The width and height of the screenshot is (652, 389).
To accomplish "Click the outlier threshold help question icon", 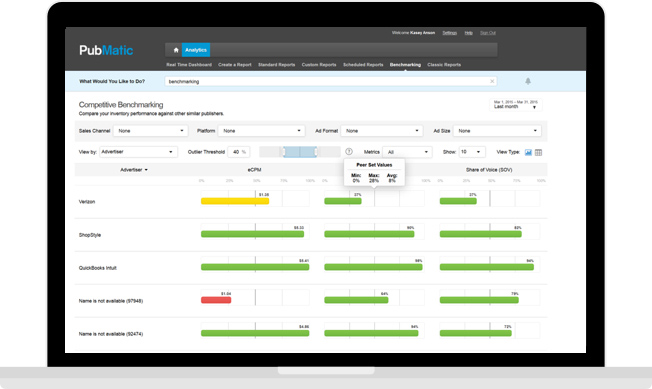I will click(x=349, y=152).
